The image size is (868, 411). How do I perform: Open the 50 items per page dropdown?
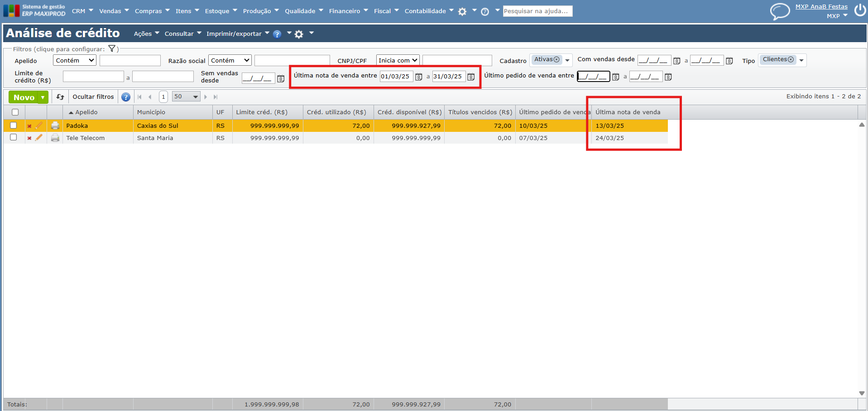pyautogui.click(x=186, y=97)
